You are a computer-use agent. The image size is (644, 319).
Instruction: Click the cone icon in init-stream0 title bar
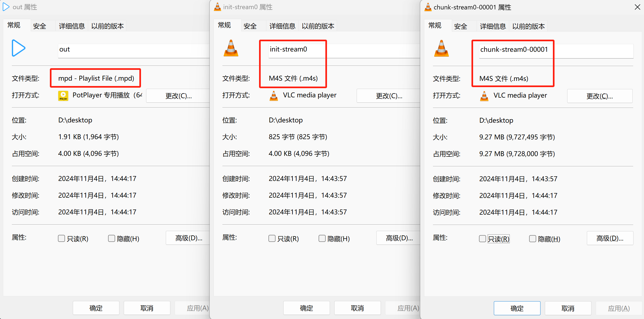[217, 7]
